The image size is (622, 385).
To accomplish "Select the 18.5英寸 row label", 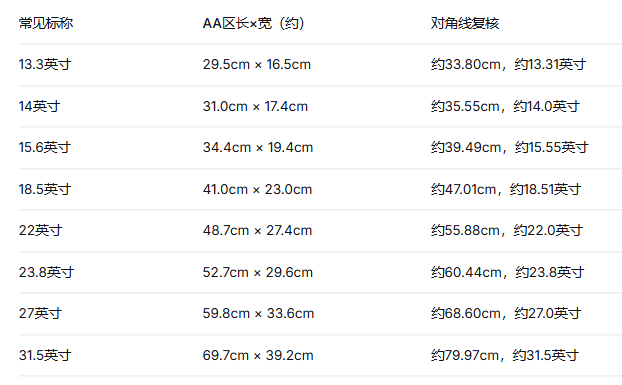I will (45, 189).
